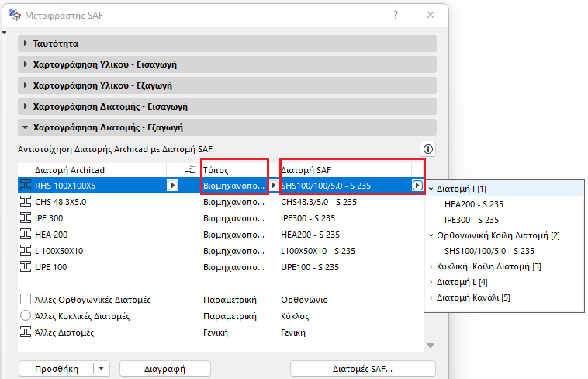The image size is (588, 379).
Task: Expand Χαρτογράφηση Διατομής - Εισαγωγή section
Action: pos(25,106)
